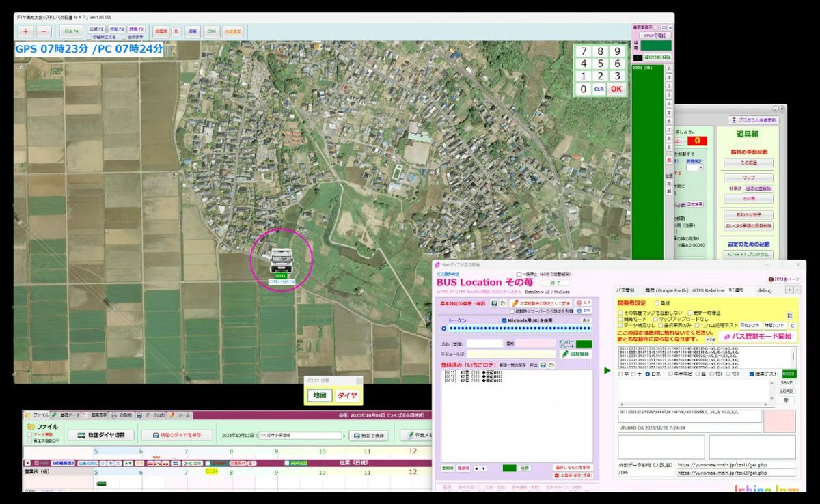Click the red plus zoom-in button
Viewport: 820px width, 504px height.
point(26,31)
